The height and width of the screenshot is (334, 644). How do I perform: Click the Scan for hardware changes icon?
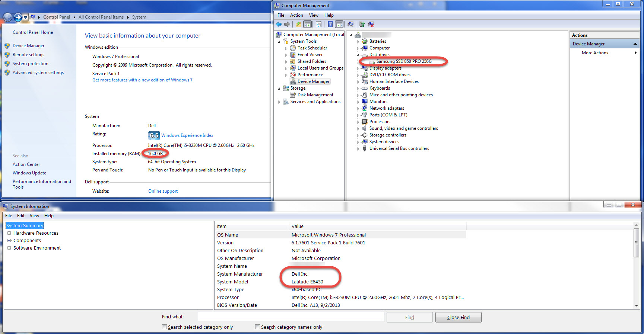click(x=350, y=25)
